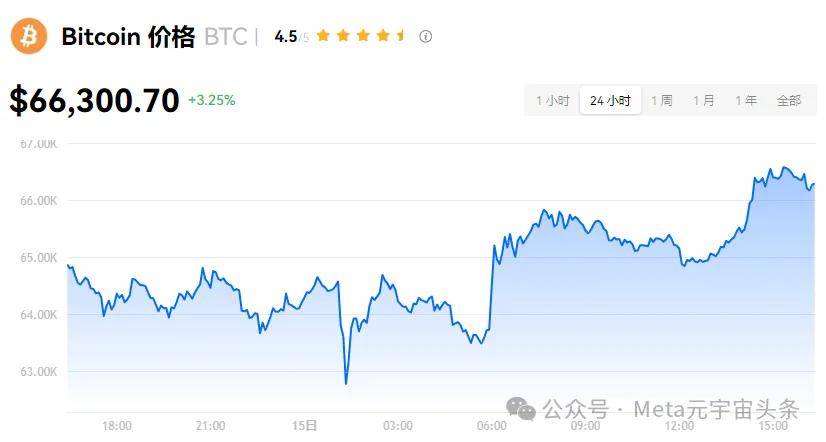Viewport: 826px width, 442px height.
Task: Click the +3.25% change percentage
Action: [211, 100]
